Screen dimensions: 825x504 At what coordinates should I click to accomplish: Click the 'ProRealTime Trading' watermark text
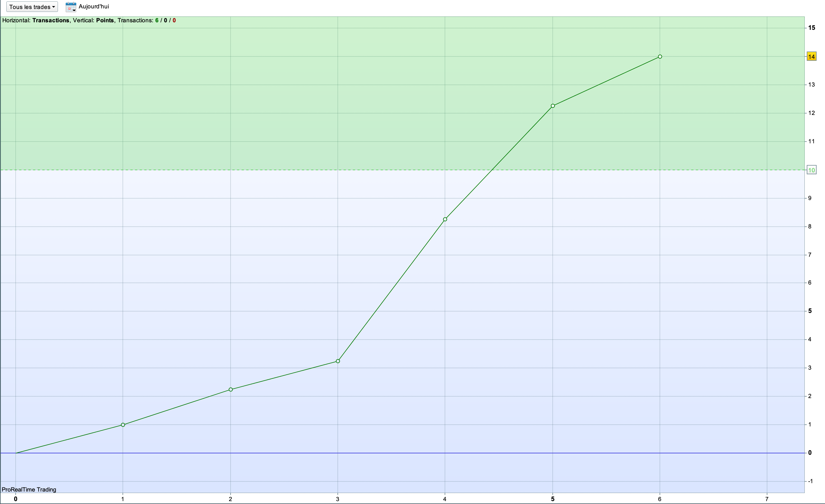[x=29, y=490]
